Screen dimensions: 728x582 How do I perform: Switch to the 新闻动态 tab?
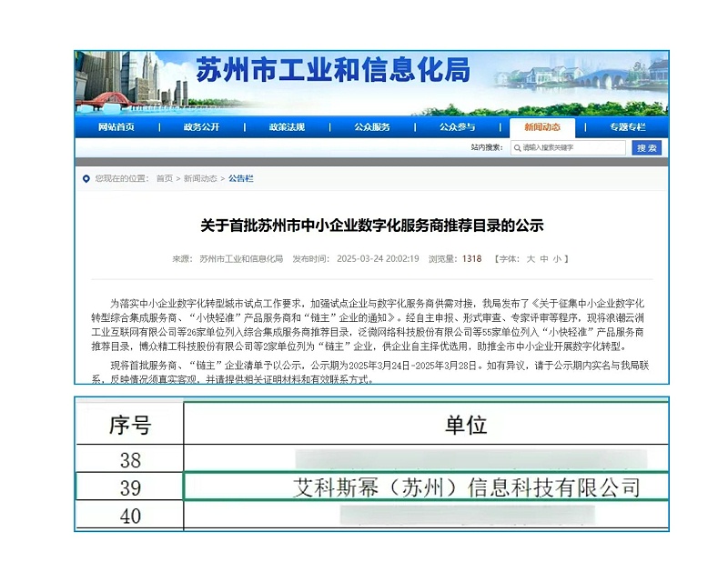(542, 127)
